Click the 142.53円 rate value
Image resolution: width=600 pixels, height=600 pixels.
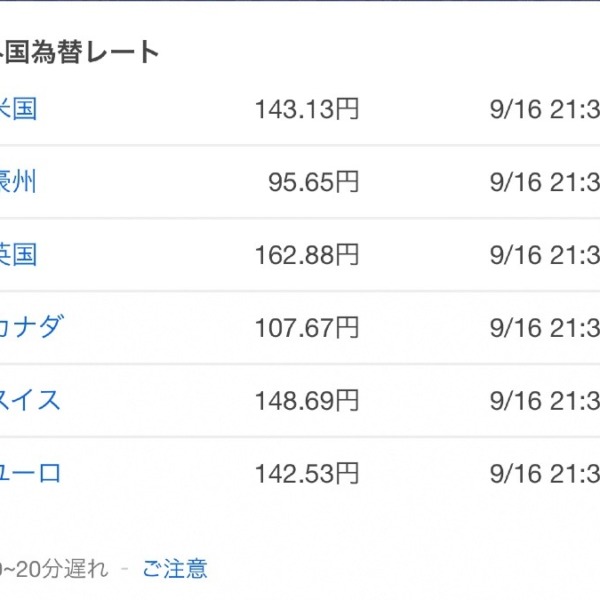(307, 474)
